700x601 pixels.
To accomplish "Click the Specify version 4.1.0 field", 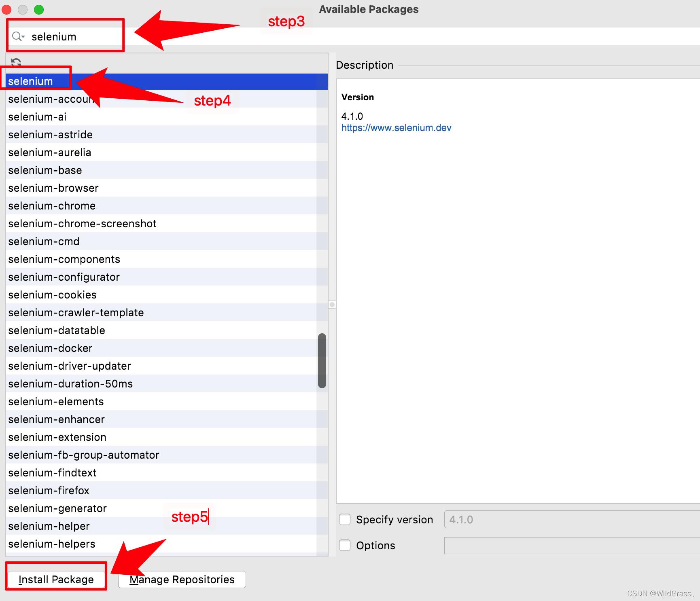I will tap(572, 519).
